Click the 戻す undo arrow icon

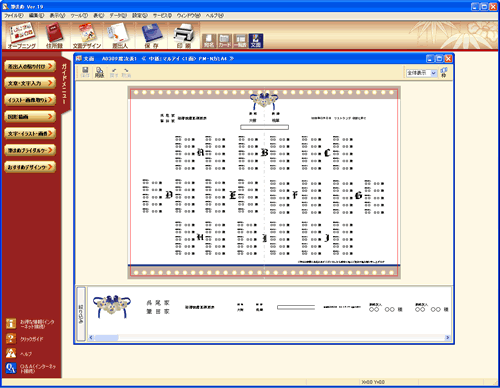coord(114,72)
